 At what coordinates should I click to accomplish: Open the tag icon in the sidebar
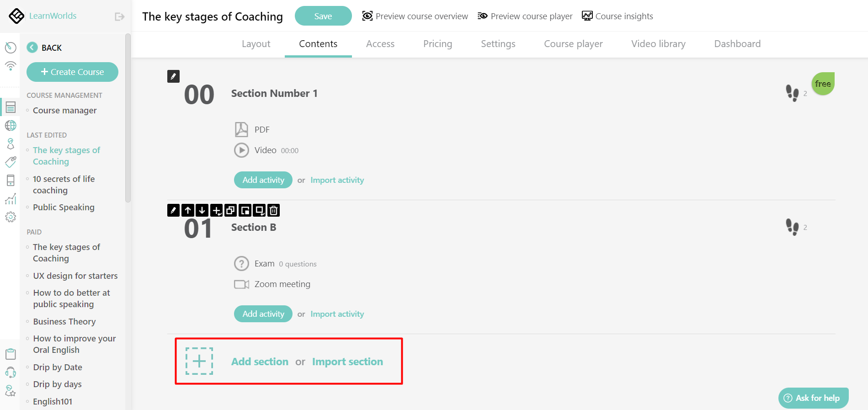tap(10, 162)
